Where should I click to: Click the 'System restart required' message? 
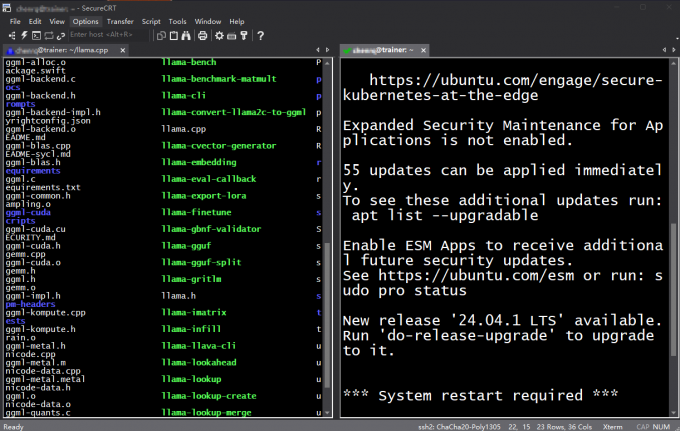[x=481, y=395]
